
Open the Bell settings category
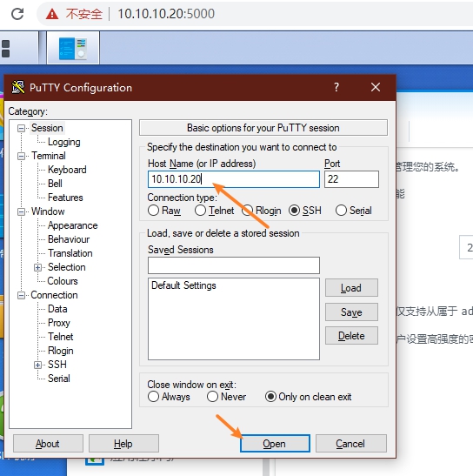55,184
